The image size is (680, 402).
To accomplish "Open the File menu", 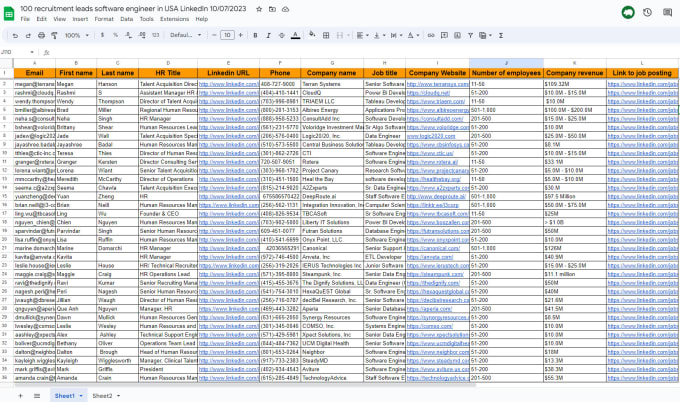I will pyautogui.click(x=25, y=19).
